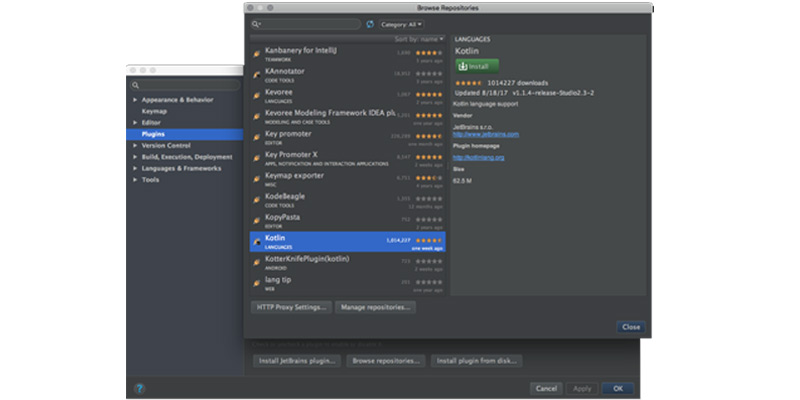Select Keymap in the settings tree
800x400 pixels.
(x=154, y=111)
